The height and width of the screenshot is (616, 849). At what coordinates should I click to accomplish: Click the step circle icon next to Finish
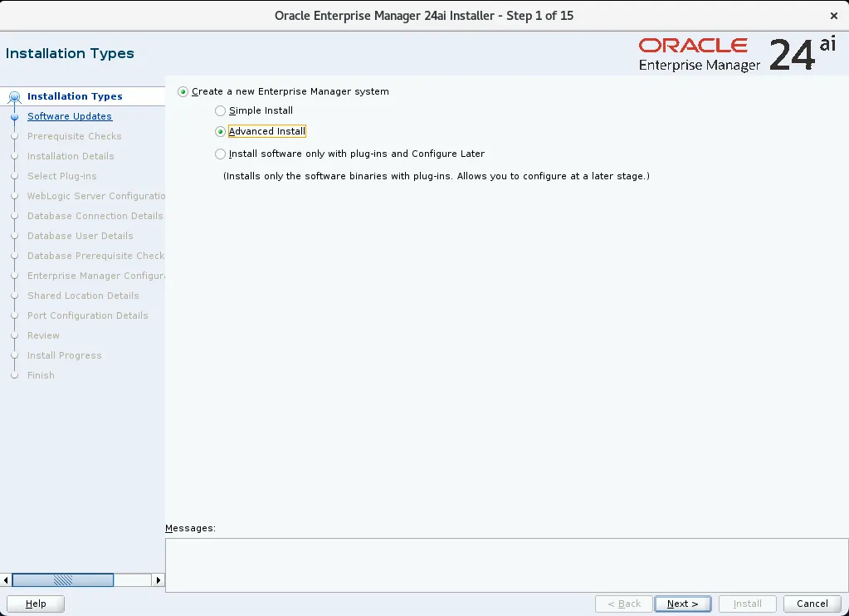pos(14,375)
